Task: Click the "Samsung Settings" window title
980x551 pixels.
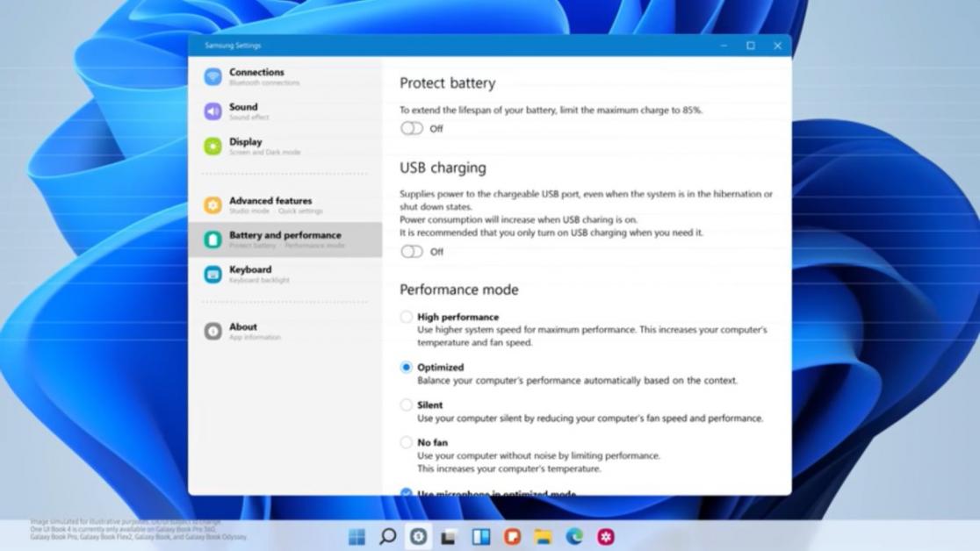Action: click(x=233, y=46)
